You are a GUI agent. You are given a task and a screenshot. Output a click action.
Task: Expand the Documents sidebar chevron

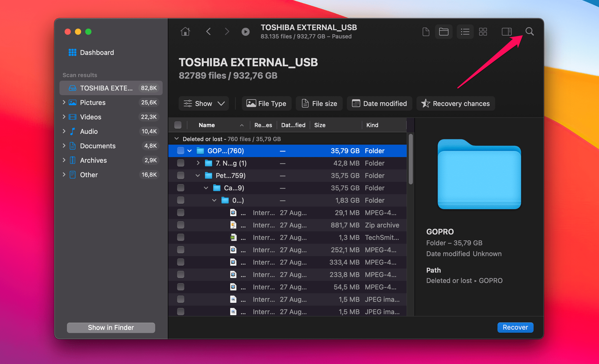click(x=64, y=146)
